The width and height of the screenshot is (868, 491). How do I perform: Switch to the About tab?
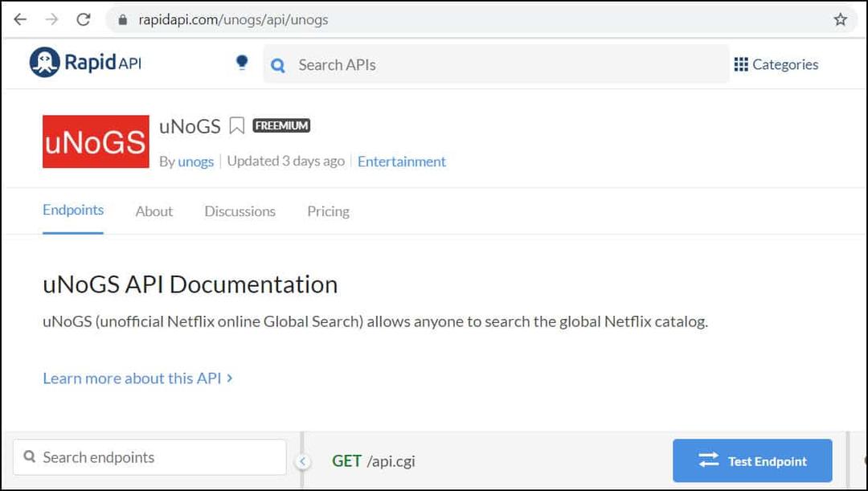point(154,211)
